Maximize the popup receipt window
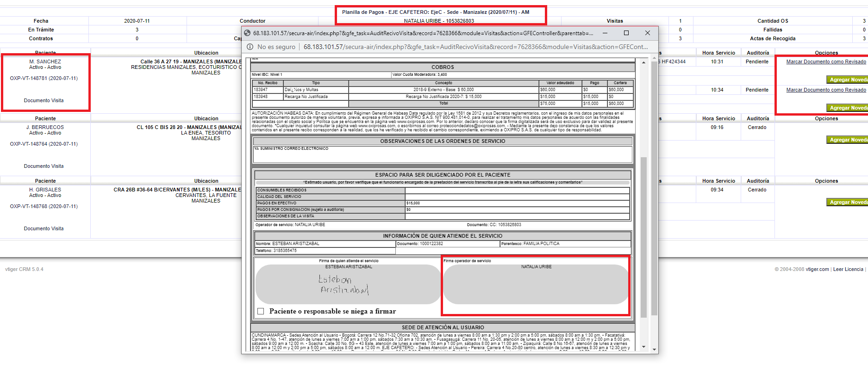868x369 pixels. point(626,33)
